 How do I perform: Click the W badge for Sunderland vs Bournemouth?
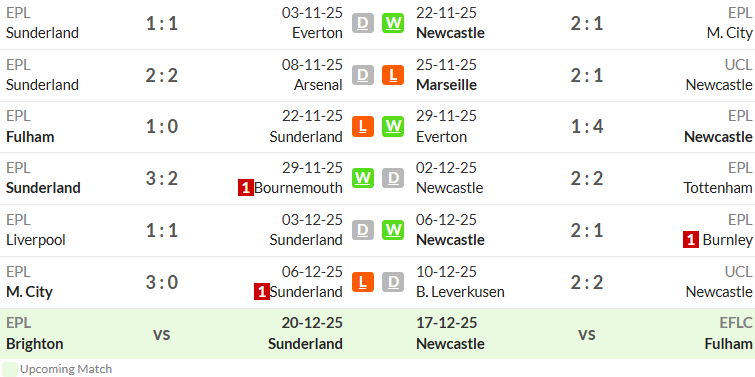coord(363,178)
